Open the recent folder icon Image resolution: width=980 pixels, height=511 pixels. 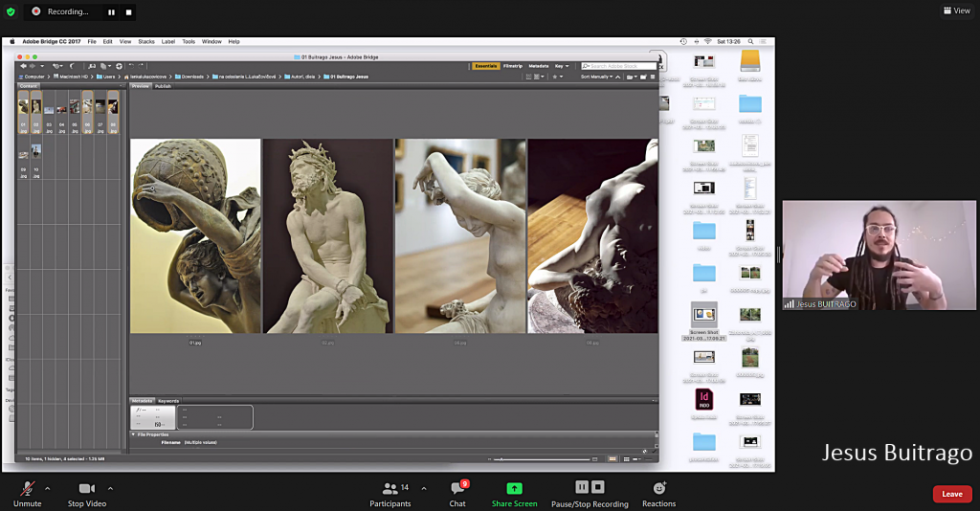pyautogui.click(x=630, y=77)
